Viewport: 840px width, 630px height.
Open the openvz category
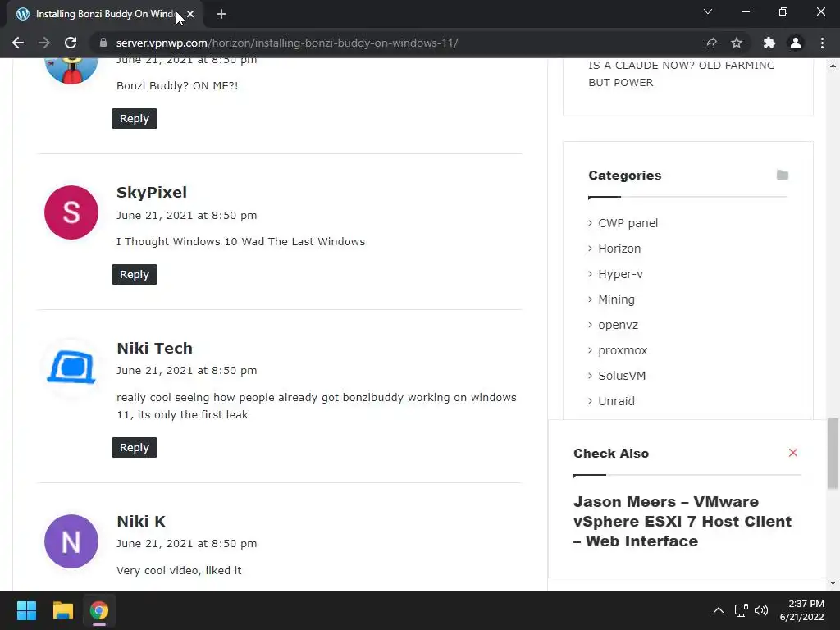click(619, 325)
